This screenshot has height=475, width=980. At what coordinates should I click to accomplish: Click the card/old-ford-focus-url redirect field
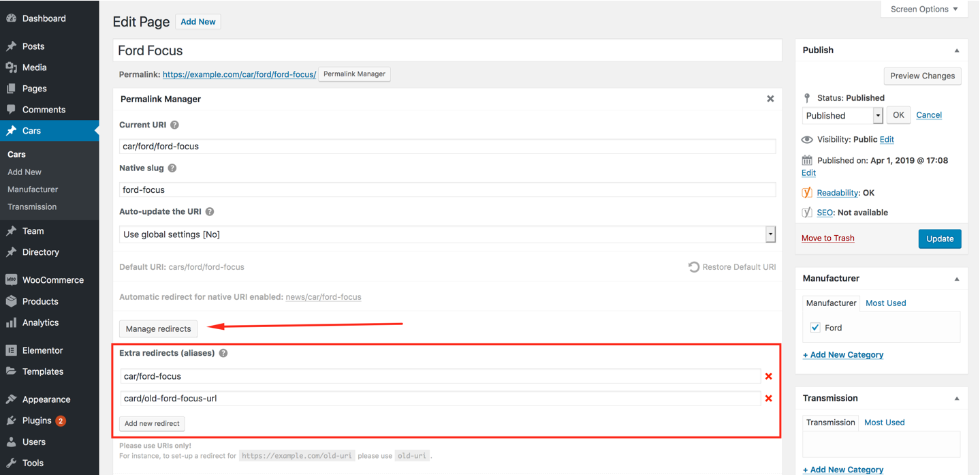click(440, 399)
